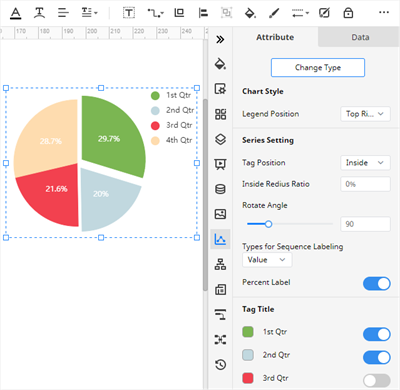The height and width of the screenshot is (390, 400).
Task: Click the 4th Qtr legend entry
Action: (x=171, y=140)
